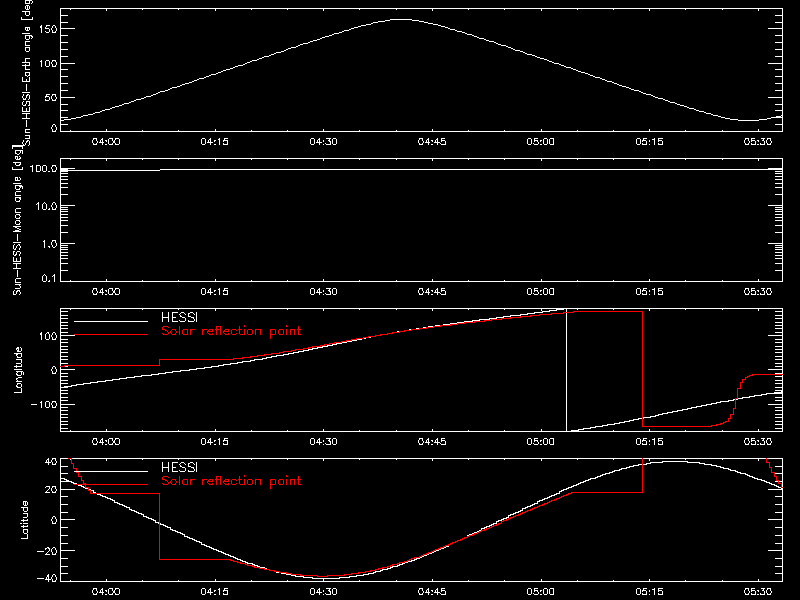Click -20 on the Latitude axis
Viewport: 800px width, 600px height.
[47, 551]
